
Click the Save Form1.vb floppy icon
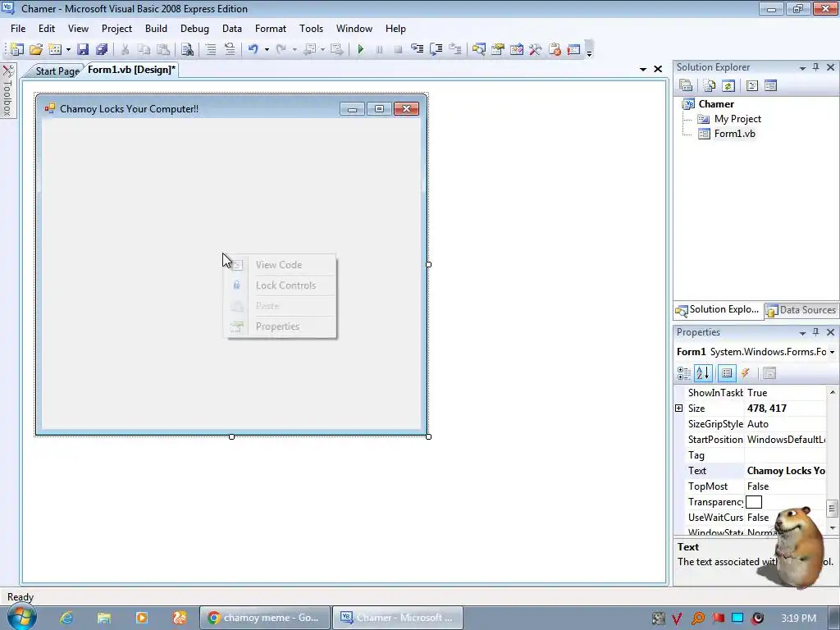pyautogui.click(x=83, y=49)
